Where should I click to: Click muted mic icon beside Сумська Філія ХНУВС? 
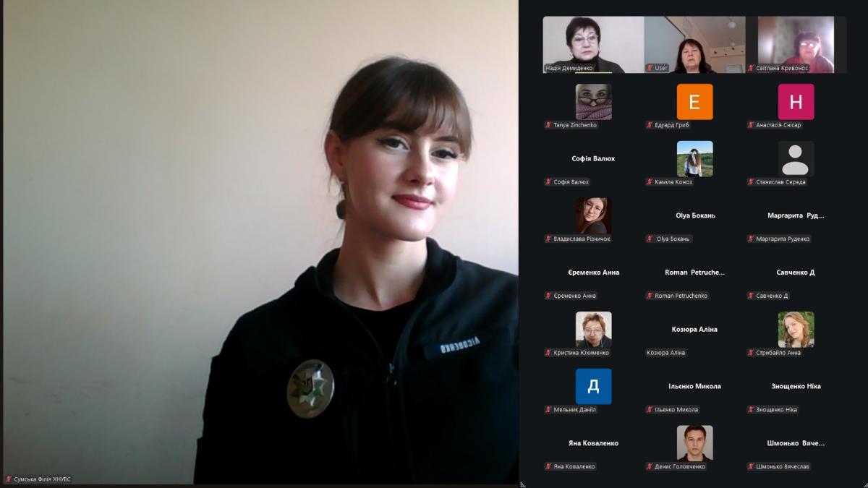click(x=9, y=479)
